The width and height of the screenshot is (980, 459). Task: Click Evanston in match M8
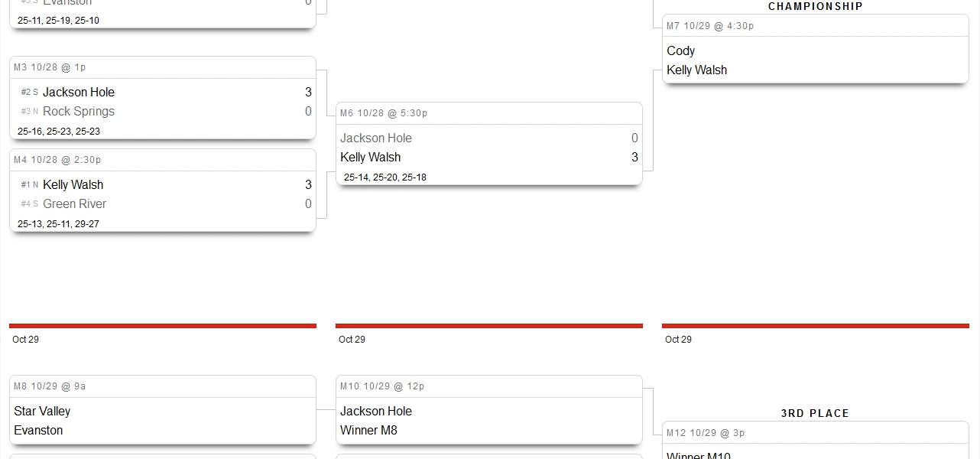click(38, 430)
